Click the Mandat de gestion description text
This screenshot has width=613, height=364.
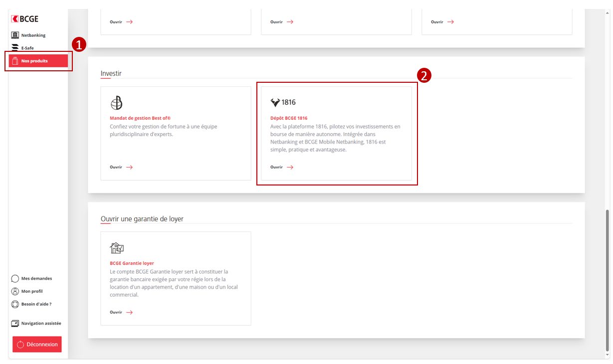tap(164, 130)
